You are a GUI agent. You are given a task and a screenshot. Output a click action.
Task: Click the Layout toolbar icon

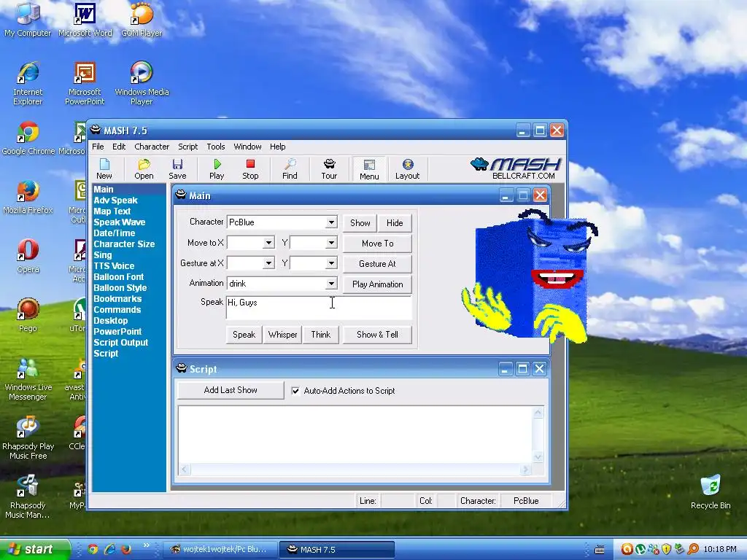pyautogui.click(x=407, y=169)
